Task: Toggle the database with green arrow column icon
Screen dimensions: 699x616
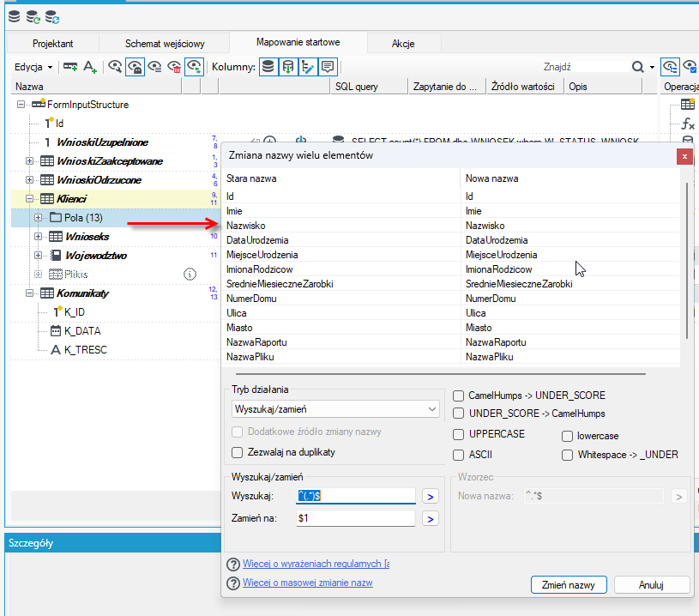Action: pyautogui.click(x=288, y=67)
